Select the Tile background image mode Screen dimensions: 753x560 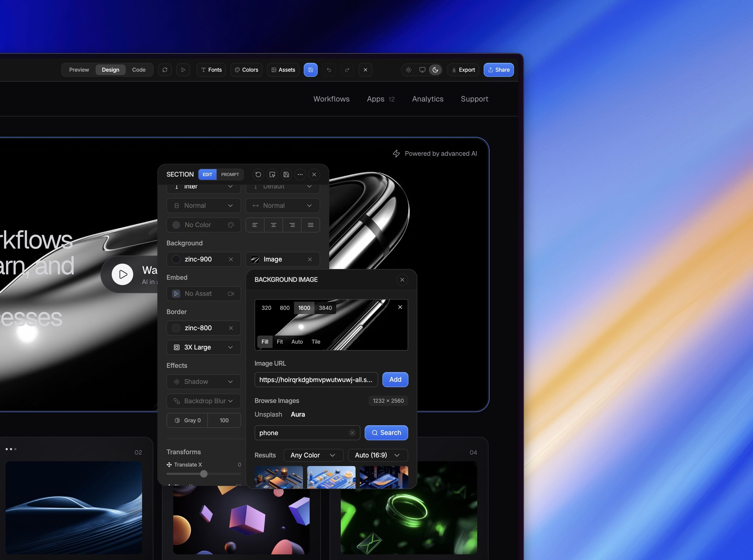(x=316, y=342)
